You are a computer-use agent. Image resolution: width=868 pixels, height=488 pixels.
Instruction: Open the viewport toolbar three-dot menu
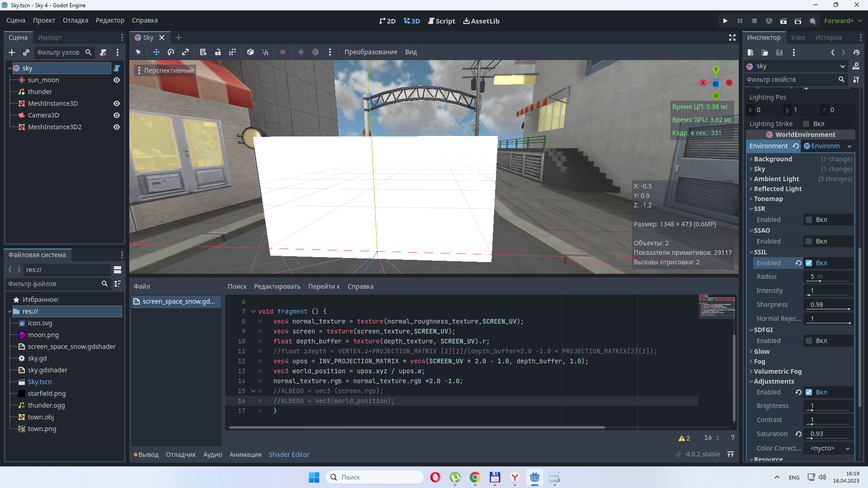330,52
